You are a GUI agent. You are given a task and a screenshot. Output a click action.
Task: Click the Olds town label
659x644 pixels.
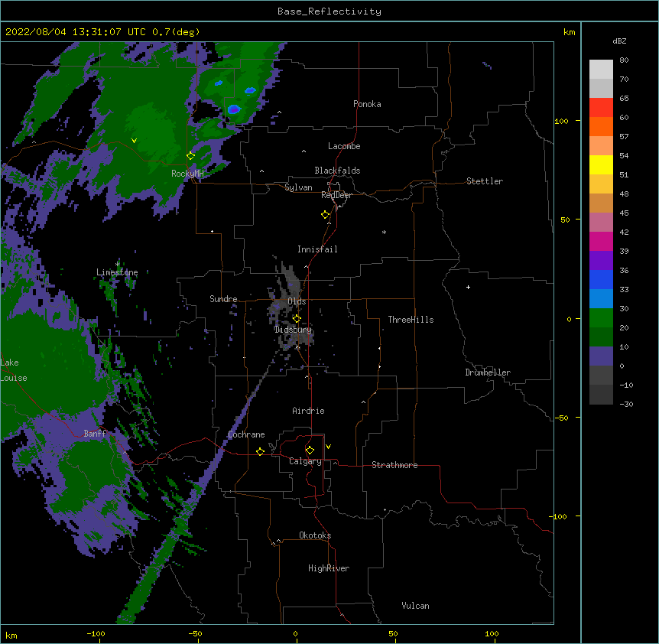(297, 301)
